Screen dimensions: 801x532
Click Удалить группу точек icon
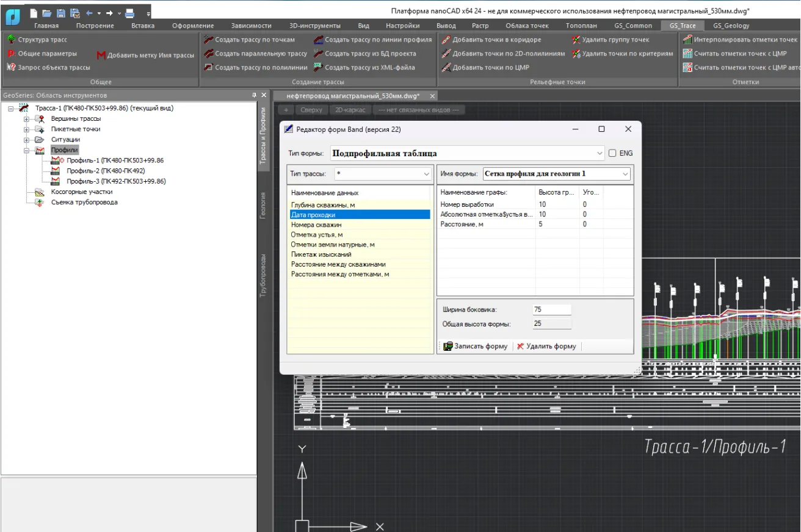pos(576,40)
